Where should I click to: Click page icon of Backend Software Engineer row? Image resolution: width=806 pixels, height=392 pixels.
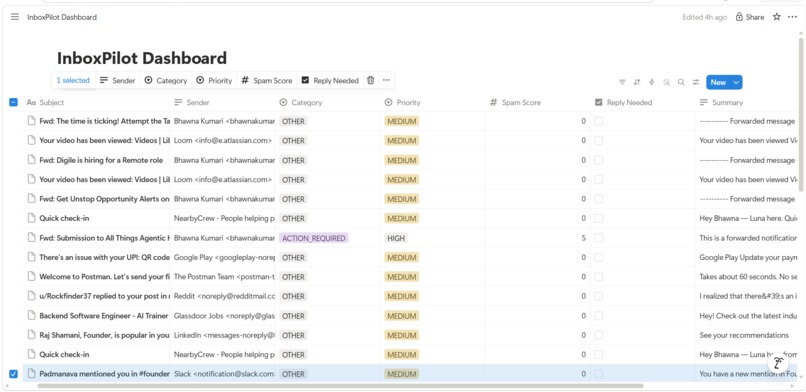[x=32, y=315]
